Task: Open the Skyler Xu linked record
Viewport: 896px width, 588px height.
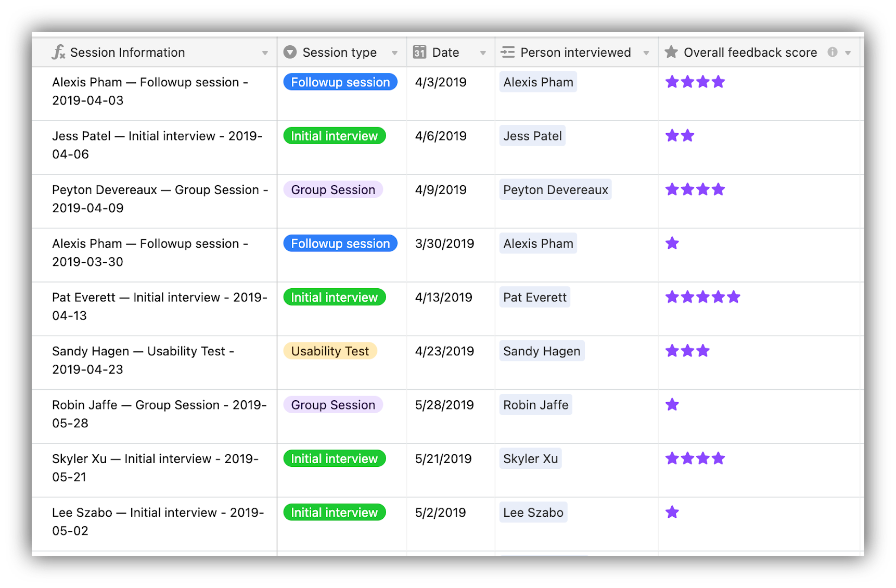Action: 530,458
